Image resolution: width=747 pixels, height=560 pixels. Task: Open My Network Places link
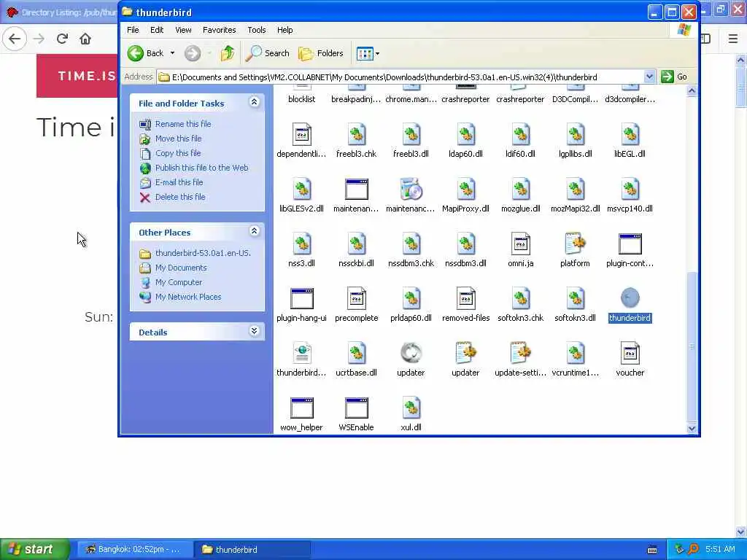pyautogui.click(x=188, y=297)
